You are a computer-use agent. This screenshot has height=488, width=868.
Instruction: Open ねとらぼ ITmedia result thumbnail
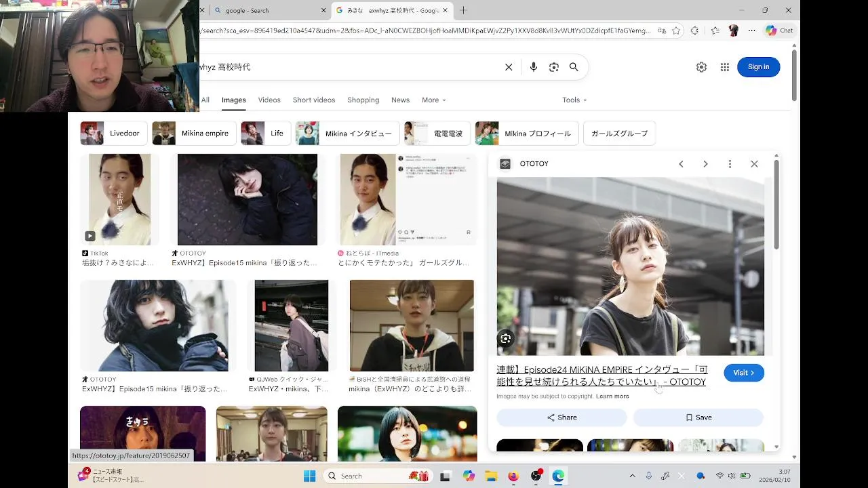tap(407, 199)
